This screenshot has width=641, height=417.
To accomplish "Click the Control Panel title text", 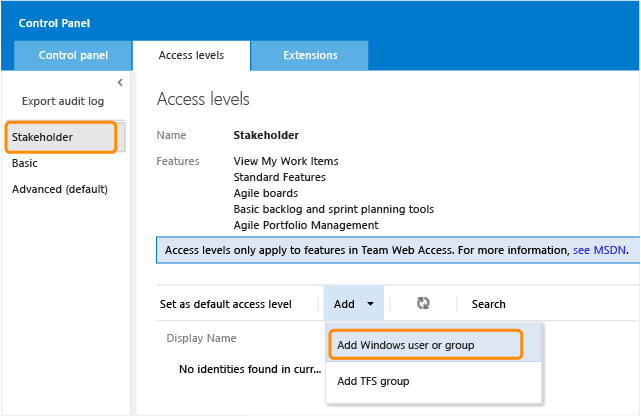I will (x=54, y=23).
